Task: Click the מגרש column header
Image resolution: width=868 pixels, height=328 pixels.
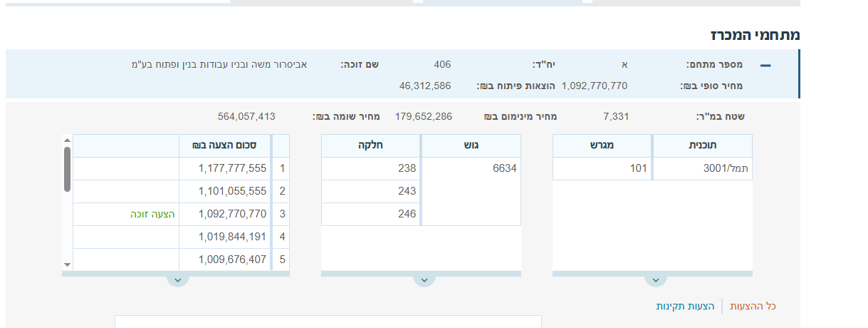Action: click(x=602, y=145)
